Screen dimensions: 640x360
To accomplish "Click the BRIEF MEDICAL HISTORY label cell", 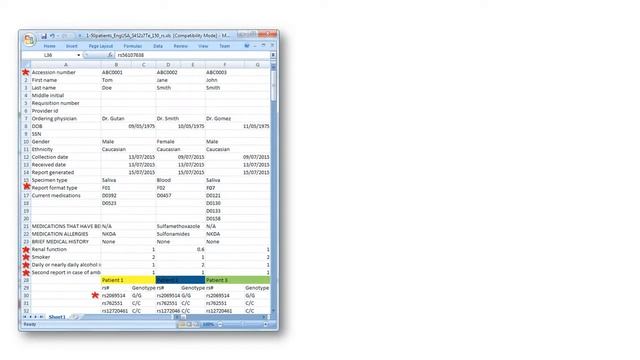I will pyautogui.click(x=66, y=242).
